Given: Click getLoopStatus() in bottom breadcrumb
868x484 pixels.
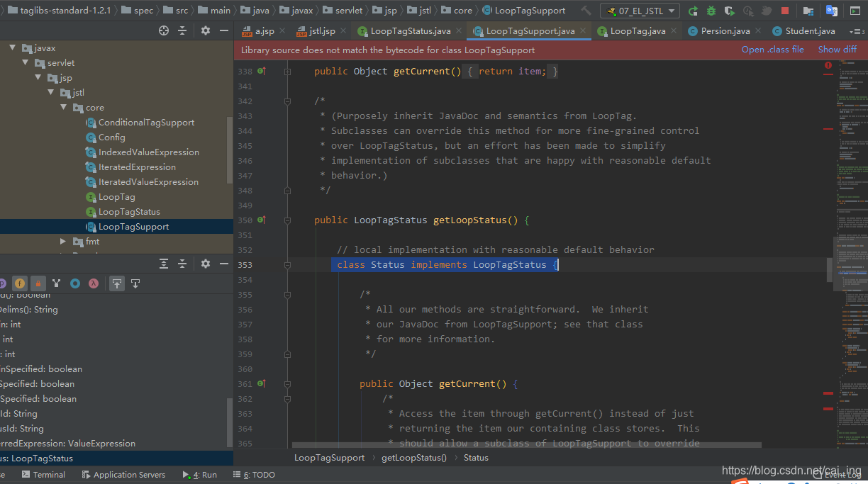Looking at the screenshot, I should [414, 458].
